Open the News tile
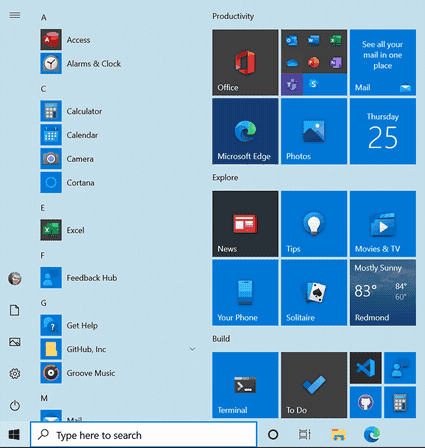 245,224
